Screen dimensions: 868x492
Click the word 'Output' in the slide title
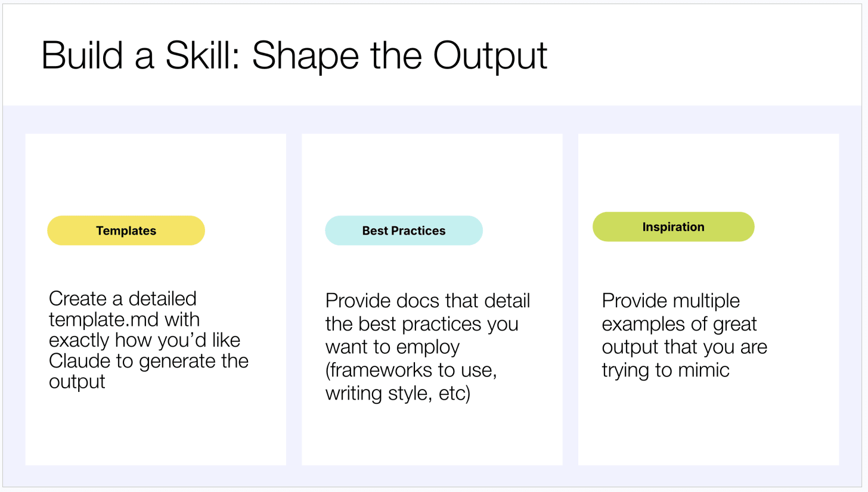(x=490, y=55)
